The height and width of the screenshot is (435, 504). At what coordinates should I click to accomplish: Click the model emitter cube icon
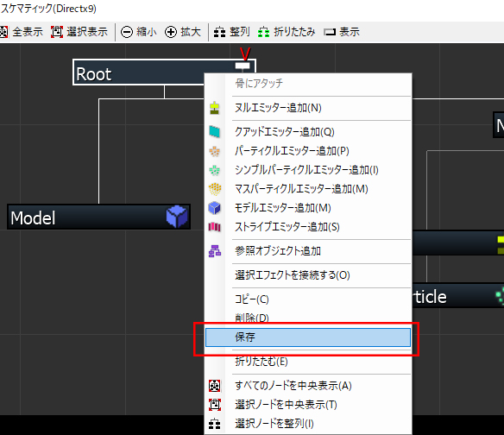(x=215, y=208)
